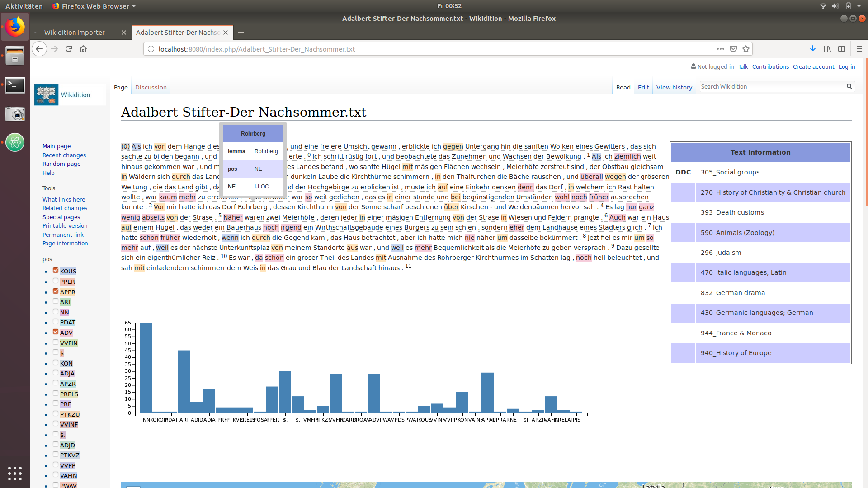
Task: Expand the Discussion tab on page
Action: click(150, 88)
